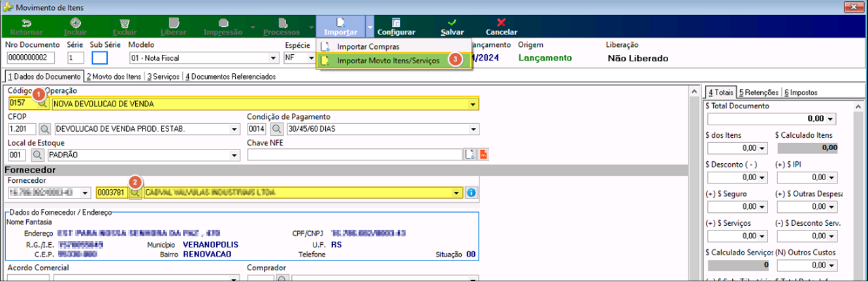The image size is (868, 282).
Task: Open the Impressão dropdown arrow
Action: (x=252, y=27)
